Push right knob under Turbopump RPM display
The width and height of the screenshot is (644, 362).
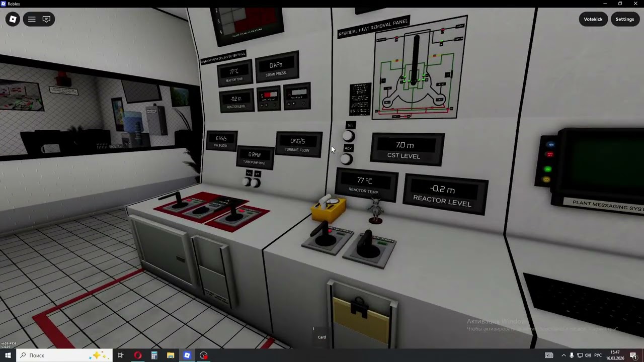tap(256, 183)
